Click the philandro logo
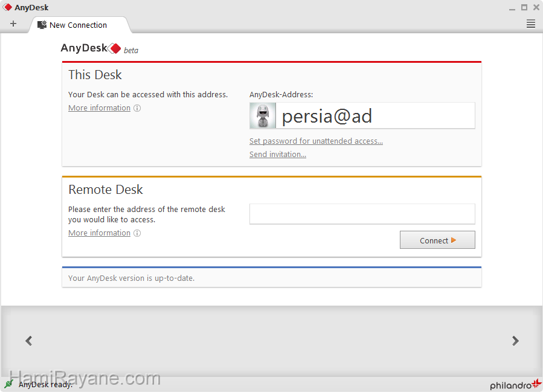The image size is (543, 392). tap(515, 384)
